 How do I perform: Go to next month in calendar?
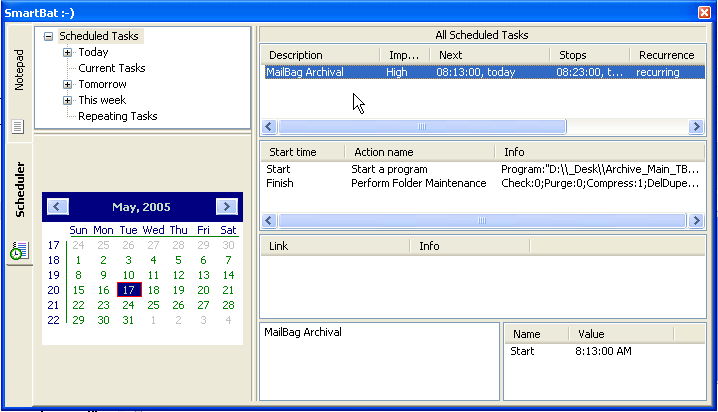point(226,207)
